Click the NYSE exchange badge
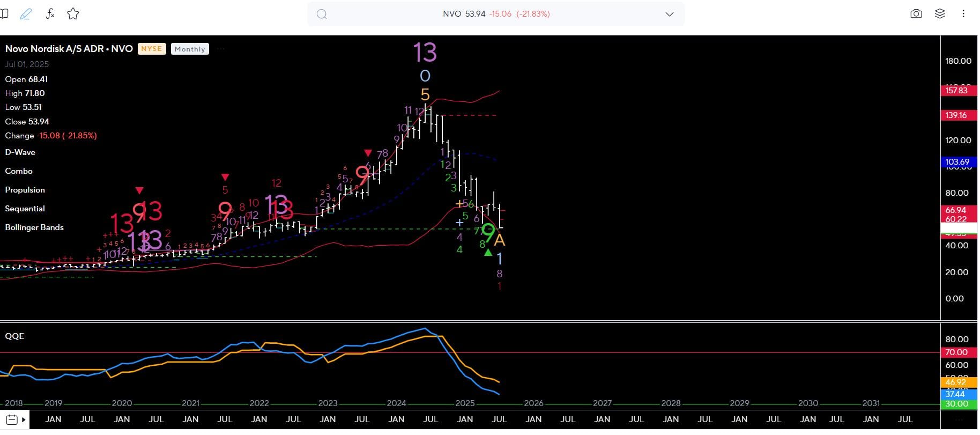 [x=152, y=49]
